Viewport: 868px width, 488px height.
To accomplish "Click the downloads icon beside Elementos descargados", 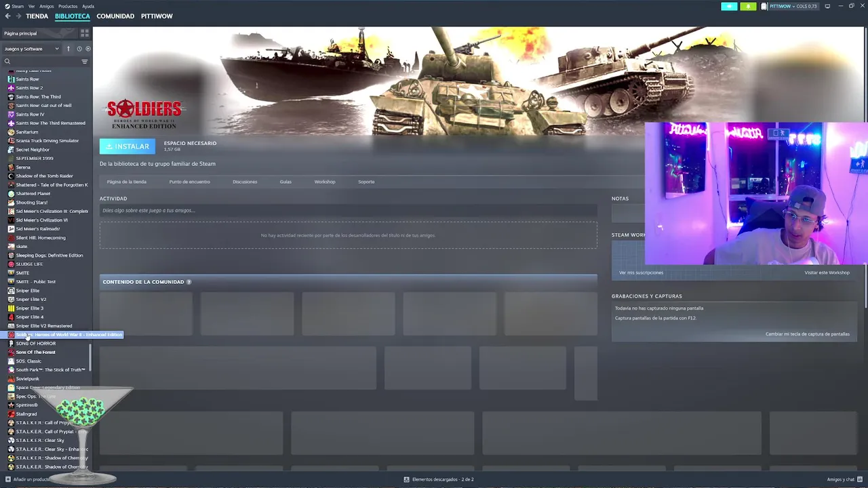I will pos(406,479).
